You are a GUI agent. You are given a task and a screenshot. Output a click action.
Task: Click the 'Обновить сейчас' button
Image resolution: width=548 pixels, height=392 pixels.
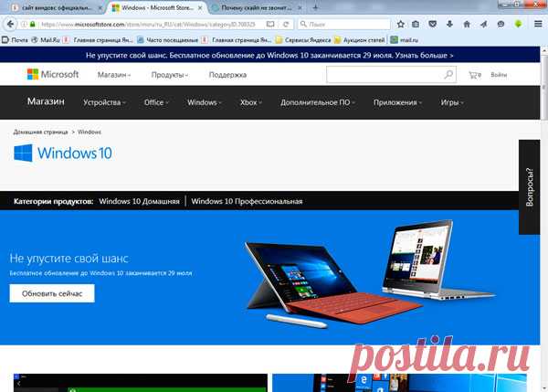[x=52, y=293]
